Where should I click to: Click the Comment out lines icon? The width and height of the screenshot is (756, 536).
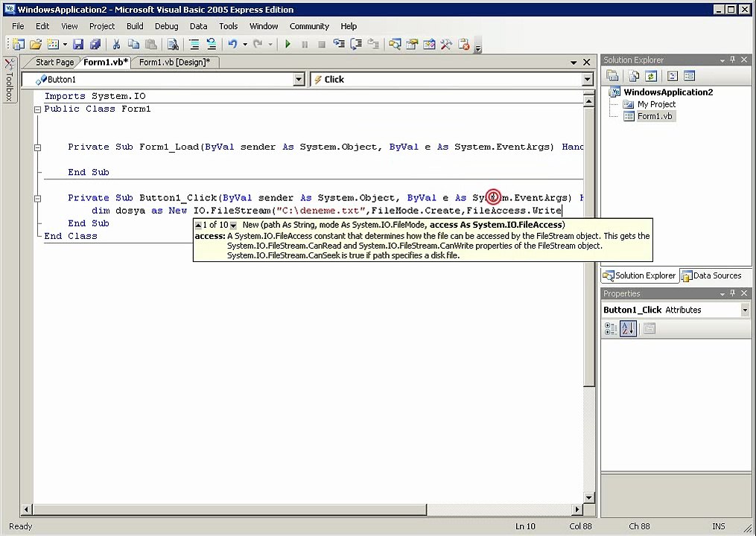coord(194,45)
